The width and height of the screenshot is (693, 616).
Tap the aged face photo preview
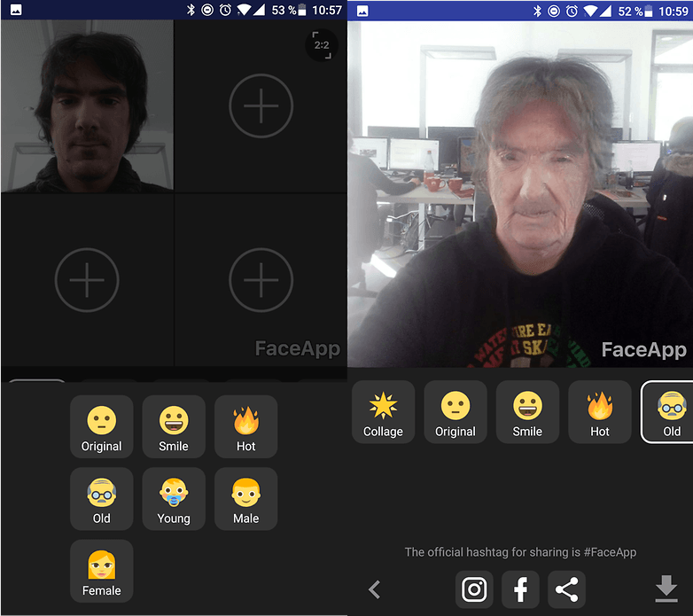pyautogui.click(x=520, y=194)
